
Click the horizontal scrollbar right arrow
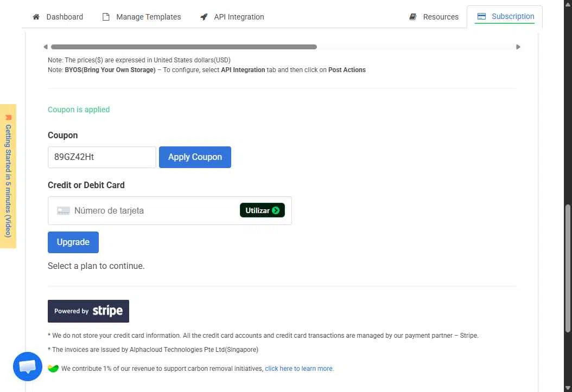(518, 47)
